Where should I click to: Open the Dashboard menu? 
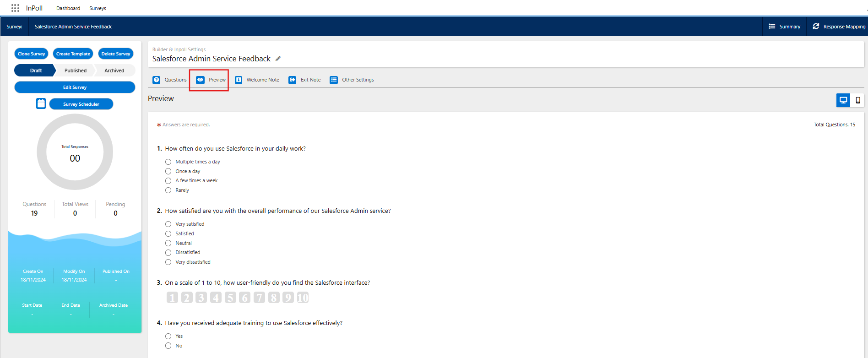68,8
